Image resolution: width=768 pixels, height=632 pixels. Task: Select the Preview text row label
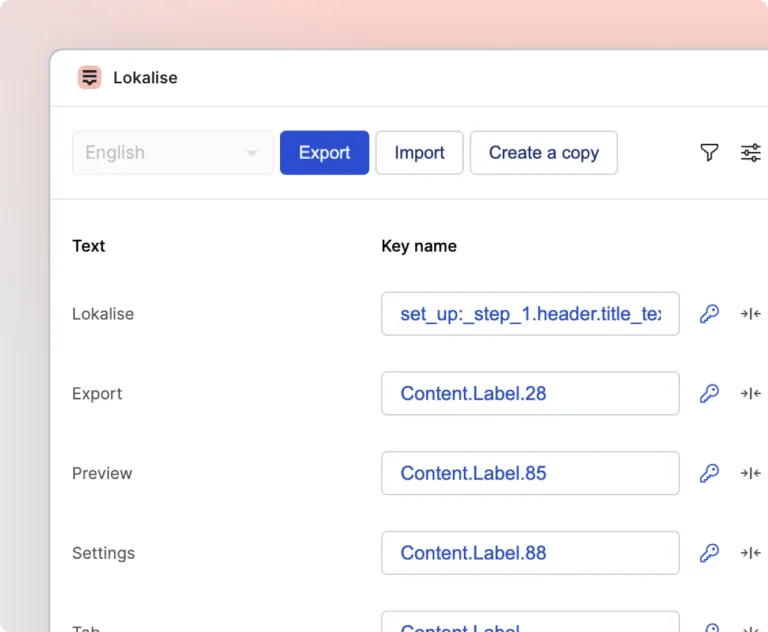click(x=102, y=473)
